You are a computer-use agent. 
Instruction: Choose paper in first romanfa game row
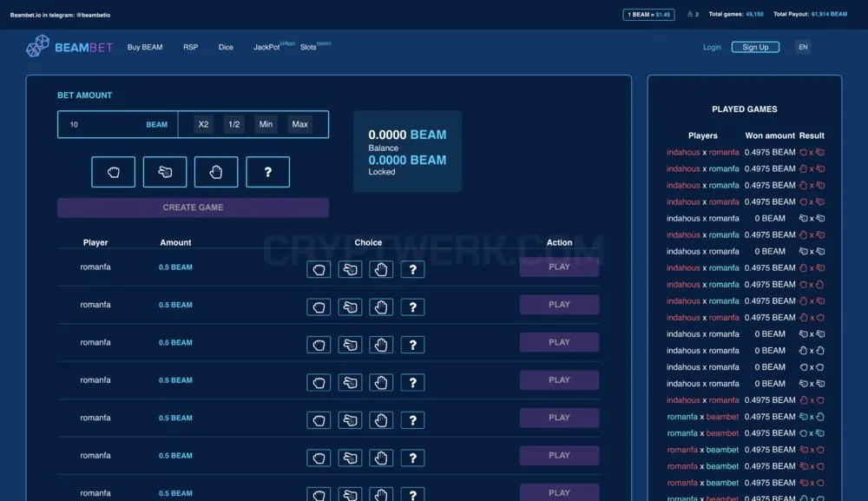click(x=381, y=269)
